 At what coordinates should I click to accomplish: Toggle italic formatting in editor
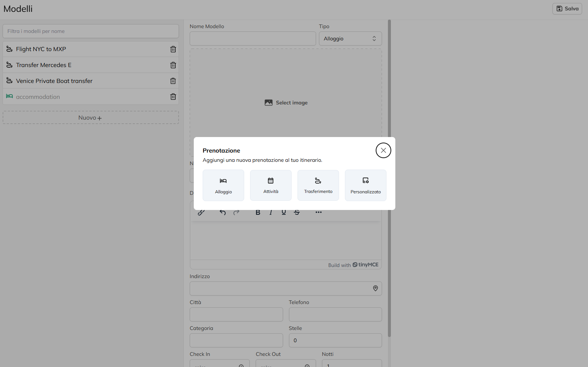(271, 213)
